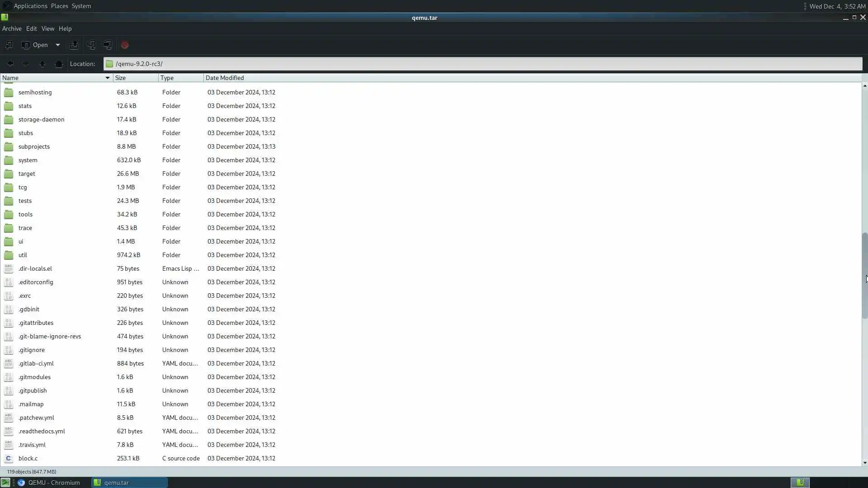Open the system Applications menu
The width and height of the screenshot is (868, 488).
30,6
